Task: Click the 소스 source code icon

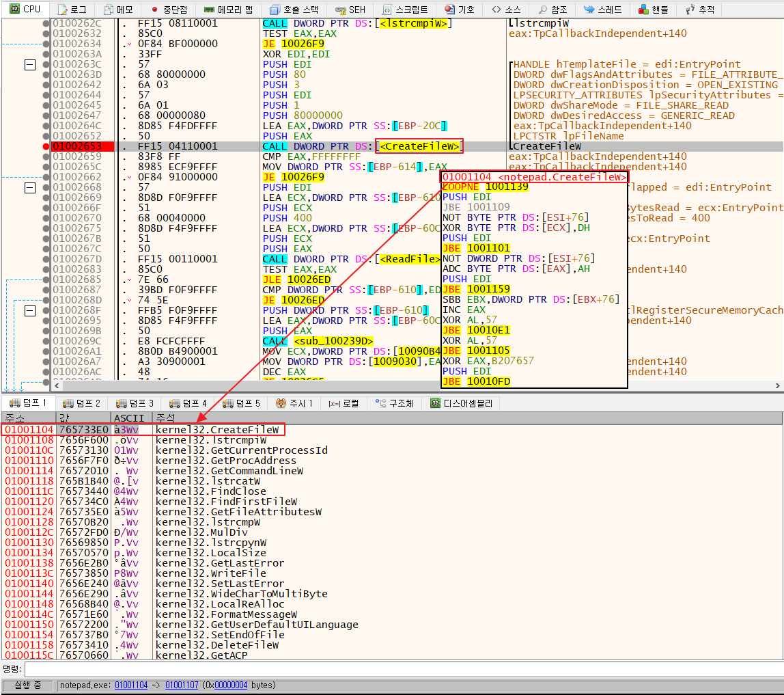Action: 496,10
